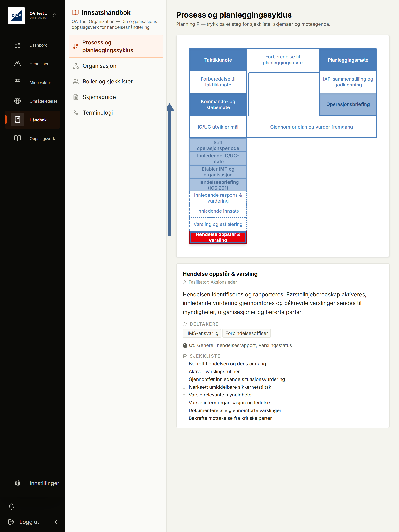Select the Håndbok menu label
This screenshot has height=532, width=399.
coord(38,120)
